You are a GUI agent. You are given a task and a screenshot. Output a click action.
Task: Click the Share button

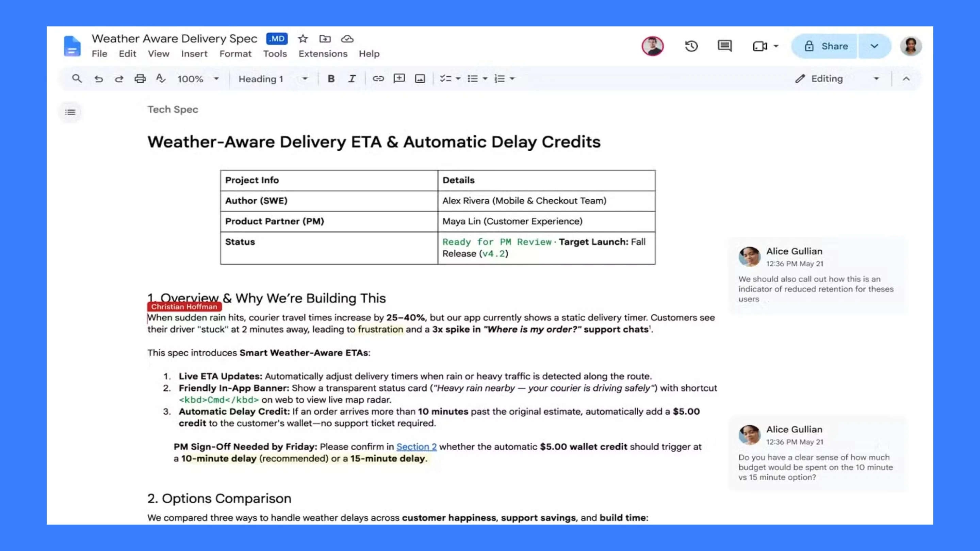point(825,46)
